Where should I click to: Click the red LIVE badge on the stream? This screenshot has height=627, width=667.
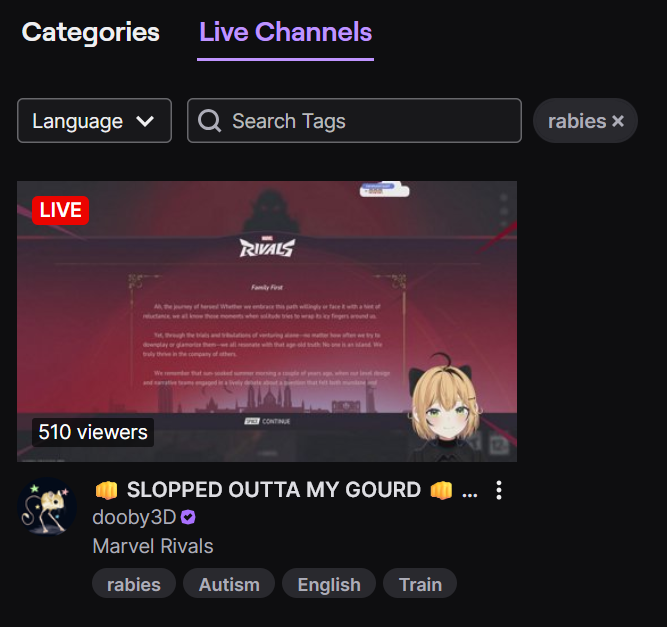click(x=60, y=210)
